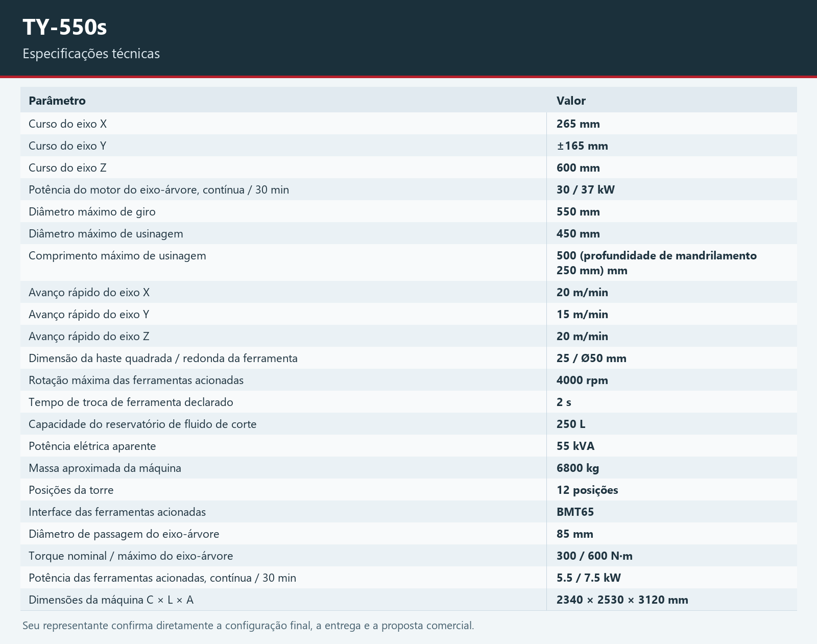
Task: Click the '4000 rpm' value
Action: [x=582, y=380]
